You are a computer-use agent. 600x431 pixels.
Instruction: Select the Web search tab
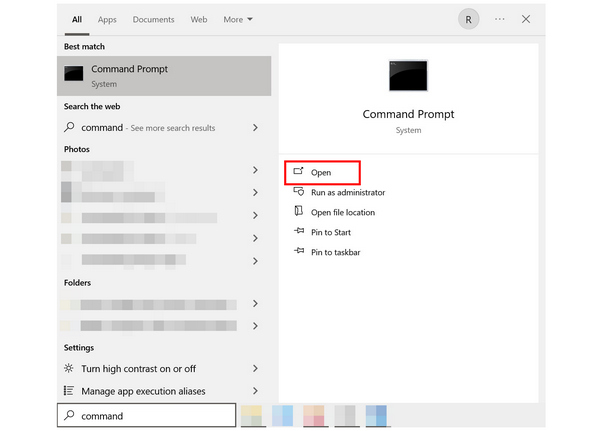[x=199, y=20]
